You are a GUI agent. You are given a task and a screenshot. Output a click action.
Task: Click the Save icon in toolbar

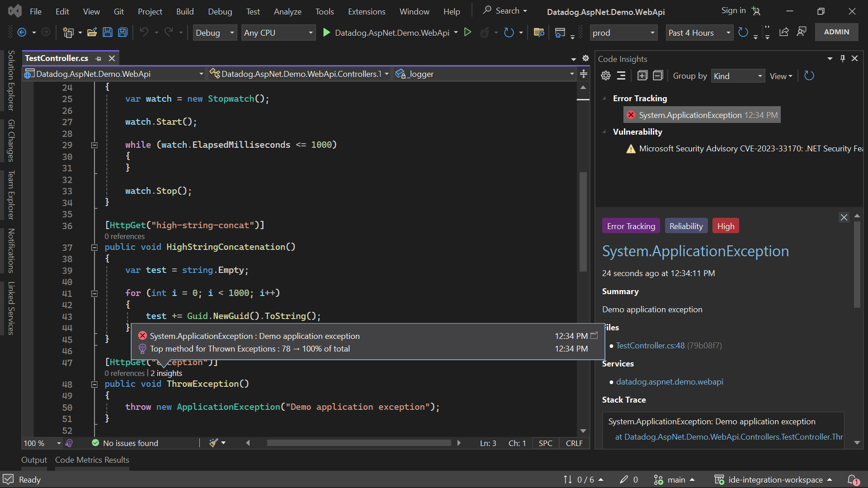click(108, 32)
